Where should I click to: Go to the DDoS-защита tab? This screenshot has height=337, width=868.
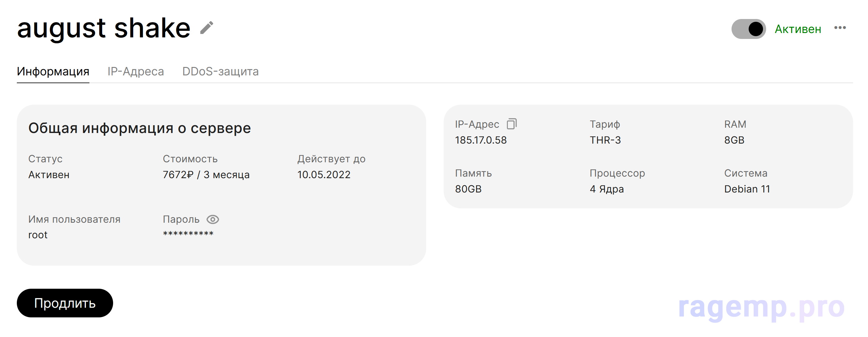pyautogui.click(x=220, y=71)
